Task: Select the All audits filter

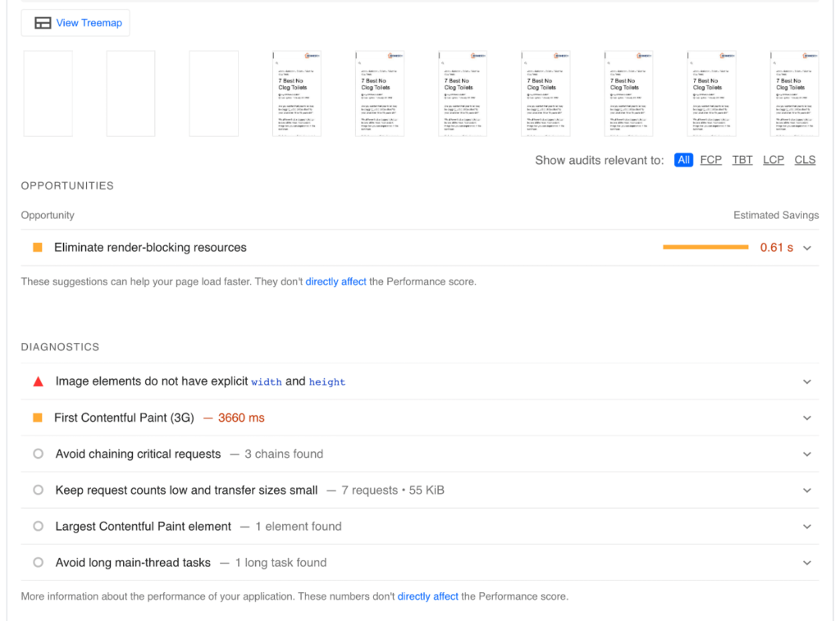Action: point(683,160)
